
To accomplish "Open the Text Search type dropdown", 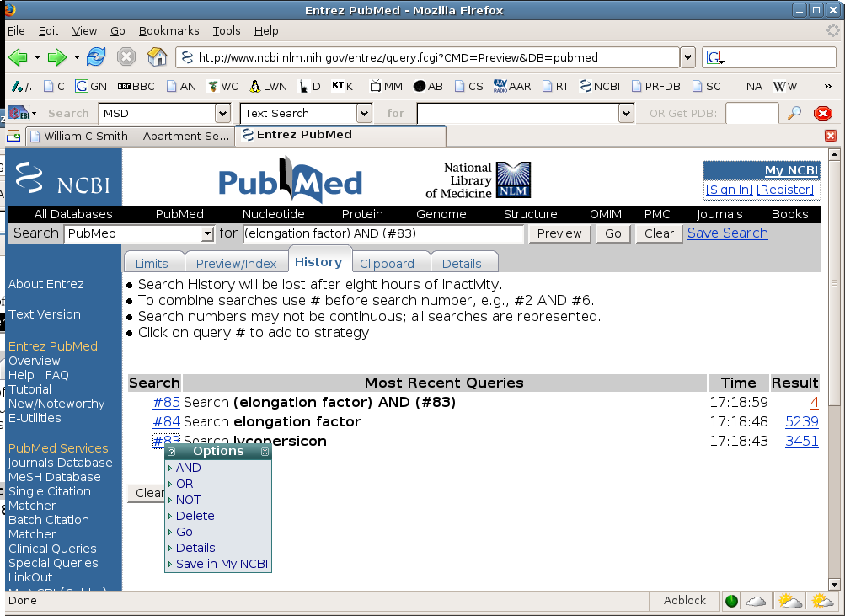I will tap(364, 113).
